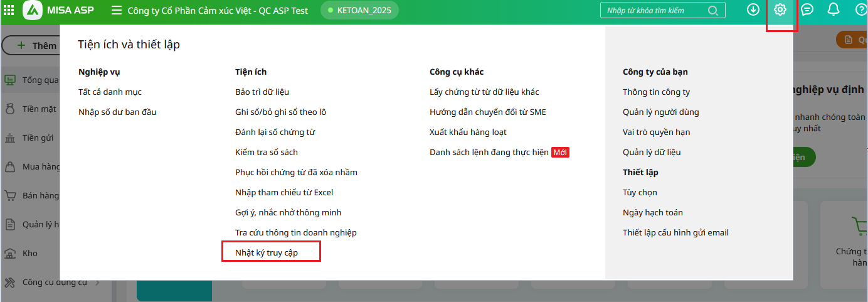The width and height of the screenshot is (868, 302).
Task: Open the download icon in header
Action: point(753,10)
